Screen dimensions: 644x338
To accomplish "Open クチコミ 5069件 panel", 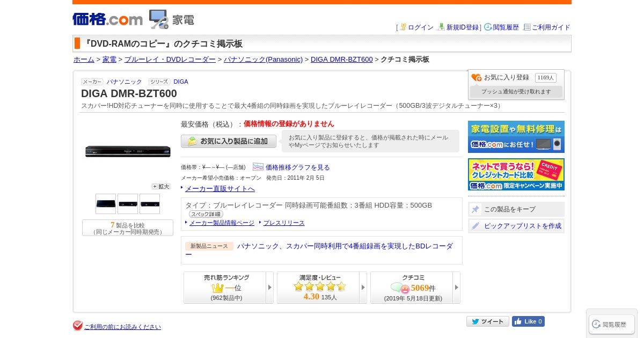I will tap(412, 288).
